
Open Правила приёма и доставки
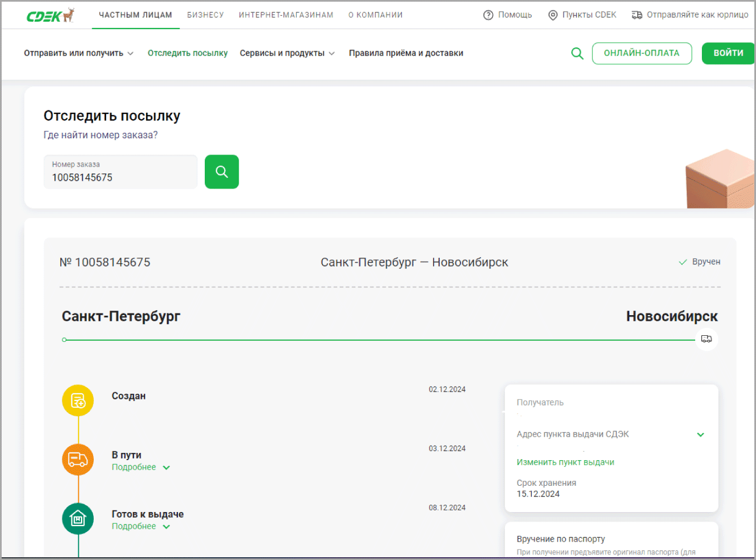(x=406, y=53)
